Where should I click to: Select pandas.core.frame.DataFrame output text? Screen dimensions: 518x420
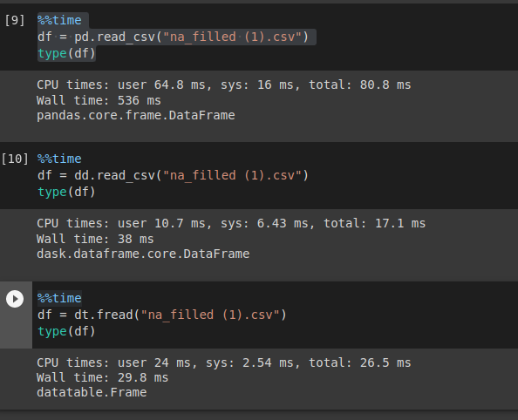point(136,116)
